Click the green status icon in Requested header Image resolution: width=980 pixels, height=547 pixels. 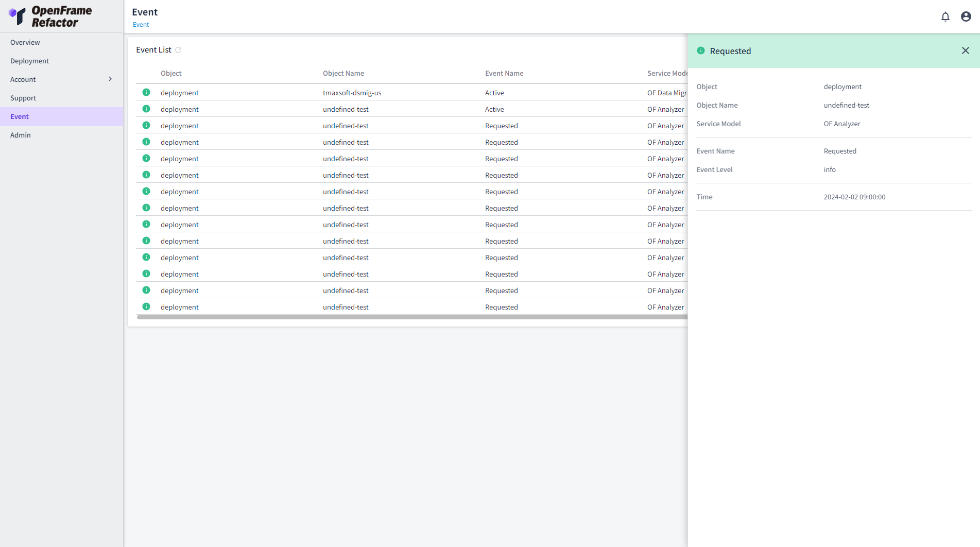tap(700, 50)
